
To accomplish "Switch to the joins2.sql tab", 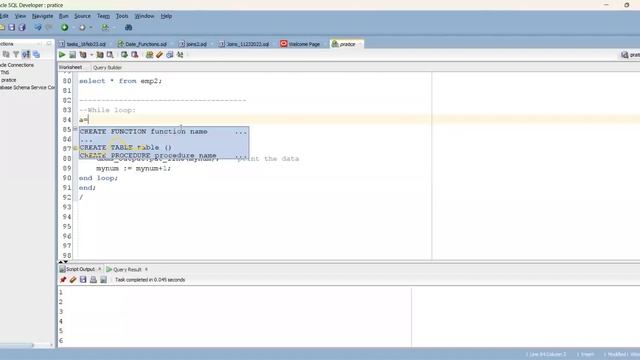I will [193, 44].
